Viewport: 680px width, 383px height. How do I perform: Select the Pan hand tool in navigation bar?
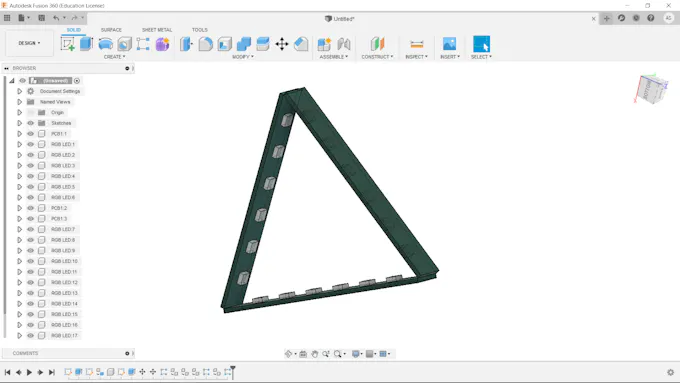pos(315,354)
